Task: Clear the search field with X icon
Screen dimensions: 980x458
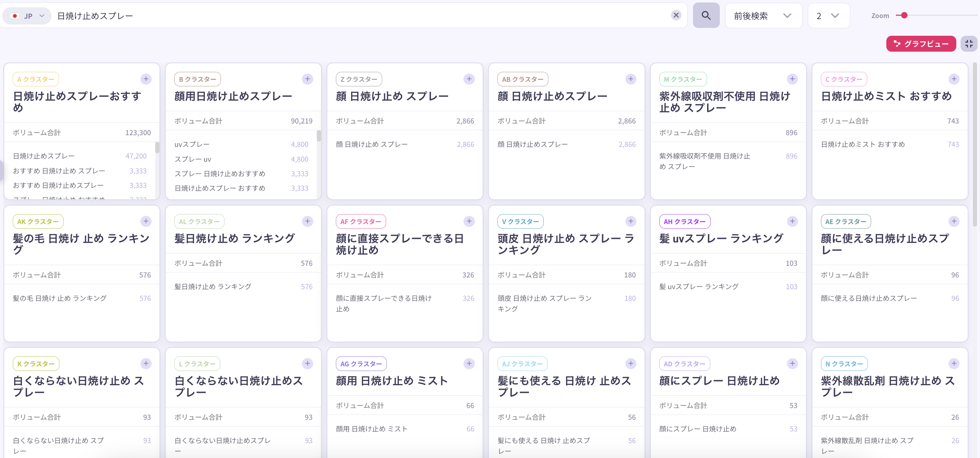Action: [676, 15]
